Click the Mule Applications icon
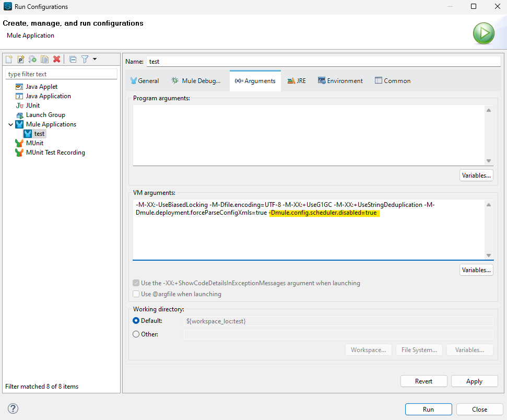The image size is (507, 420). click(19, 124)
